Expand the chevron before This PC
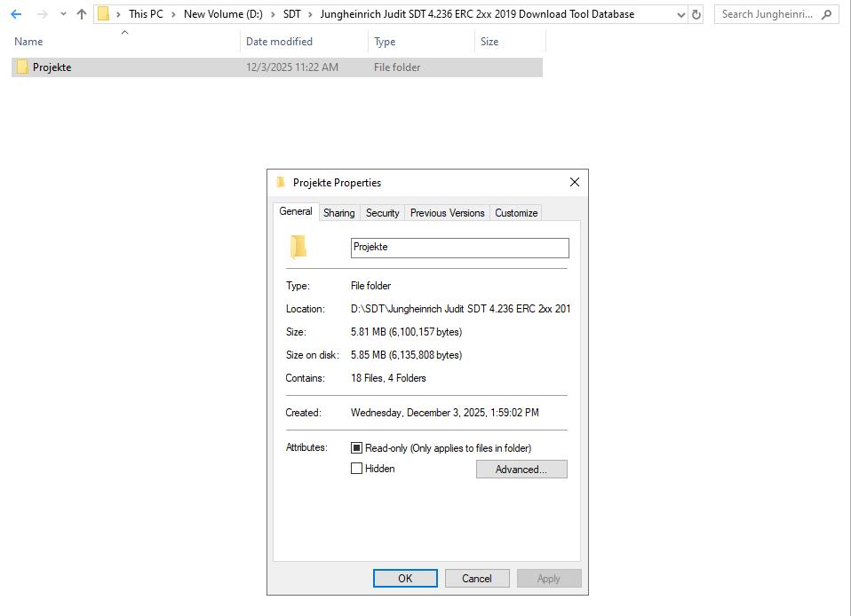 coord(118,14)
